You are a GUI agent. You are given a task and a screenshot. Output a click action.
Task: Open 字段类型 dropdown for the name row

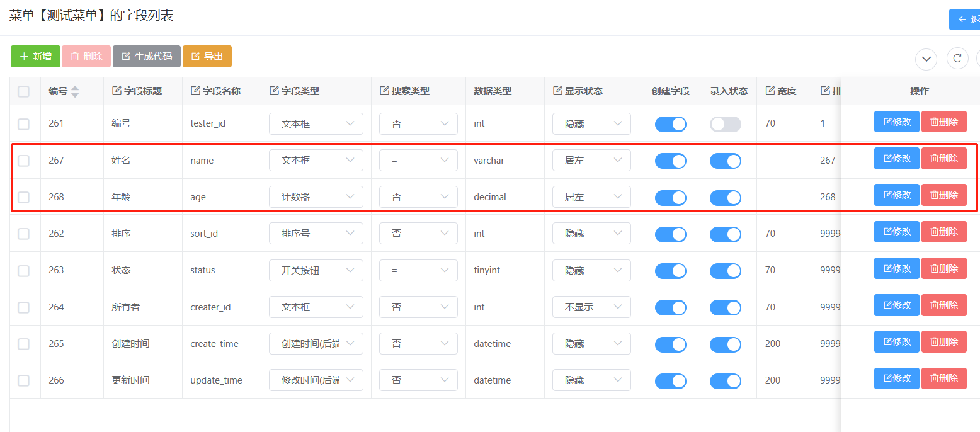point(316,161)
